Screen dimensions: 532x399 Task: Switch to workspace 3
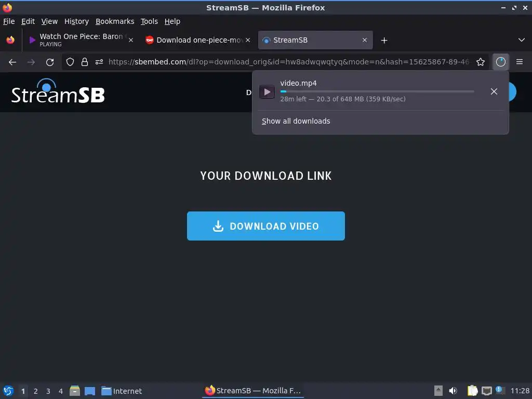point(48,391)
